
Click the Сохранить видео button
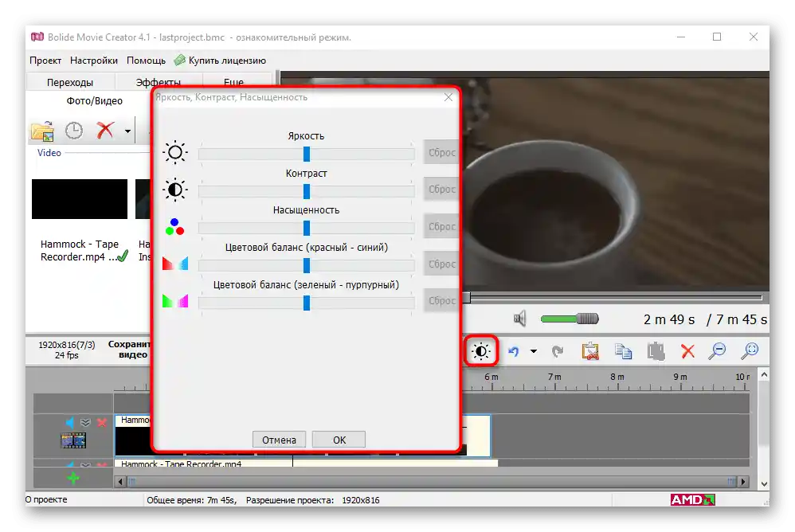click(x=130, y=349)
